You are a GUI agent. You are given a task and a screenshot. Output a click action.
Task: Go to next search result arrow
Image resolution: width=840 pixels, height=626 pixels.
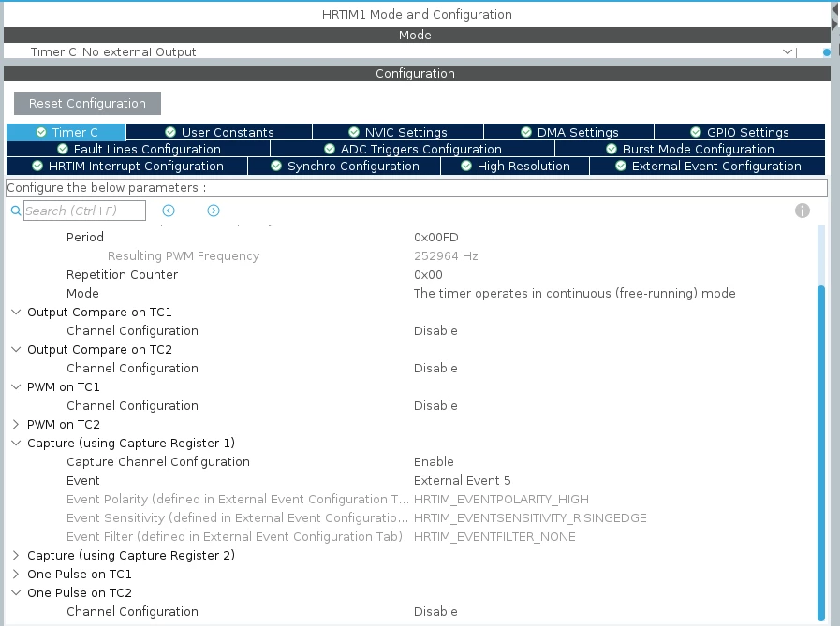coord(214,211)
